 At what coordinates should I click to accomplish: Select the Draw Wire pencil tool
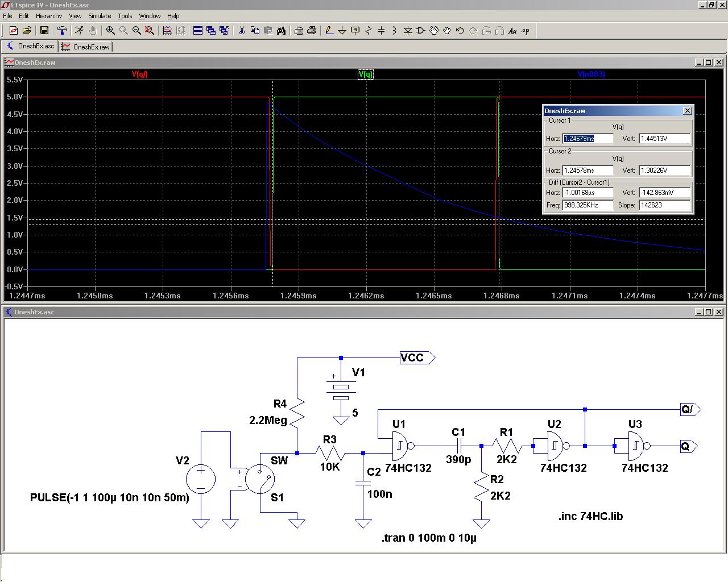(329, 31)
